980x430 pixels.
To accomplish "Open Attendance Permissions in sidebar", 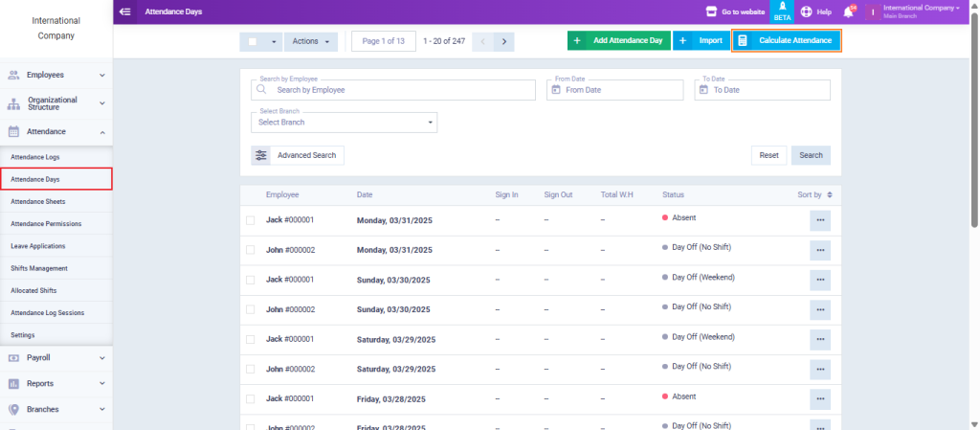I will click(56, 224).
